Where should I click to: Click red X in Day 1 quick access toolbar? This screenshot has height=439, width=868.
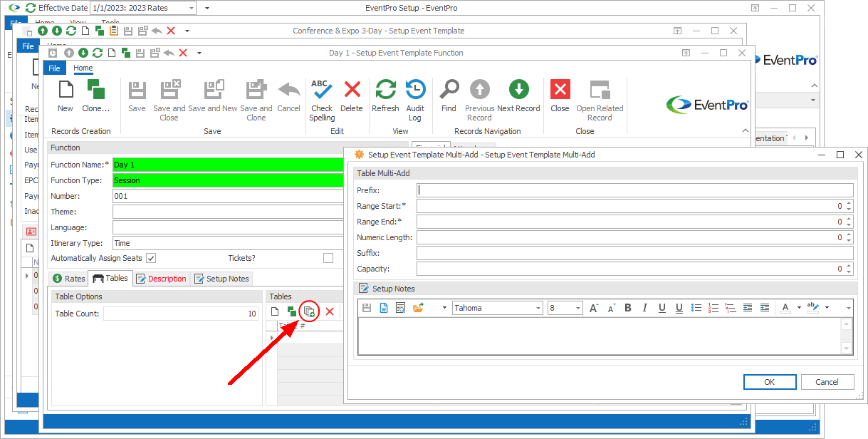pyautogui.click(x=183, y=53)
